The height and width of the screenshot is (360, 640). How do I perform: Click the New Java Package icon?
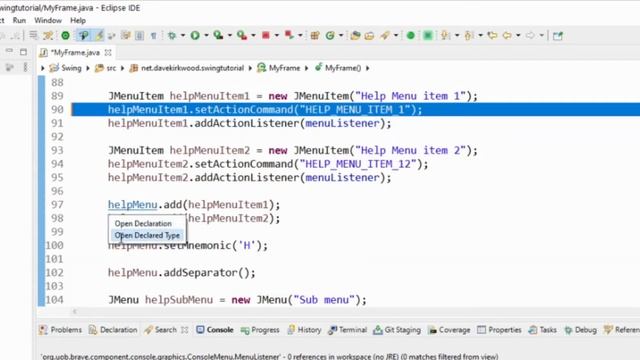315,36
